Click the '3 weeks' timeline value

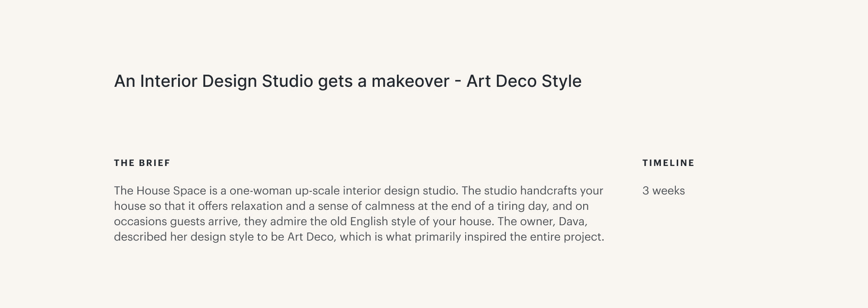[663, 191]
